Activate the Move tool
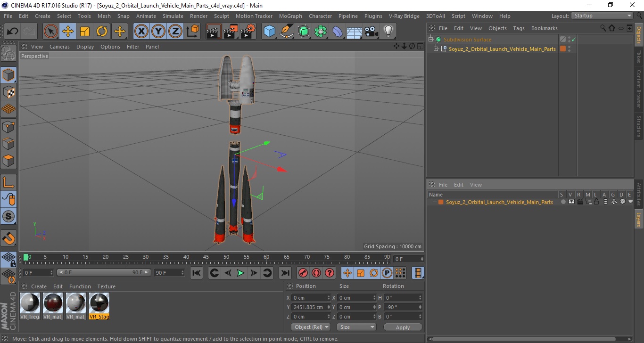The width and height of the screenshot is (644, 343). pyautogui.click(x=68, y=32)
